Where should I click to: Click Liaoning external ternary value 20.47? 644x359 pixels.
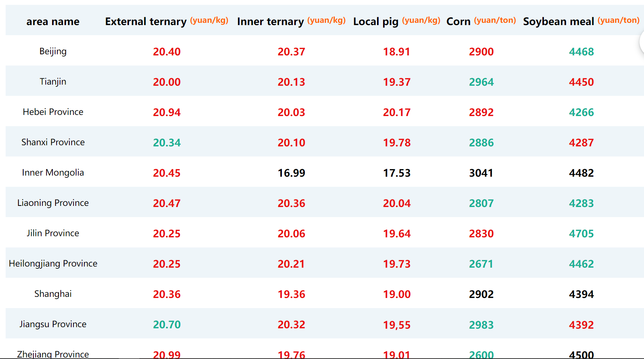tap(167, 203)
